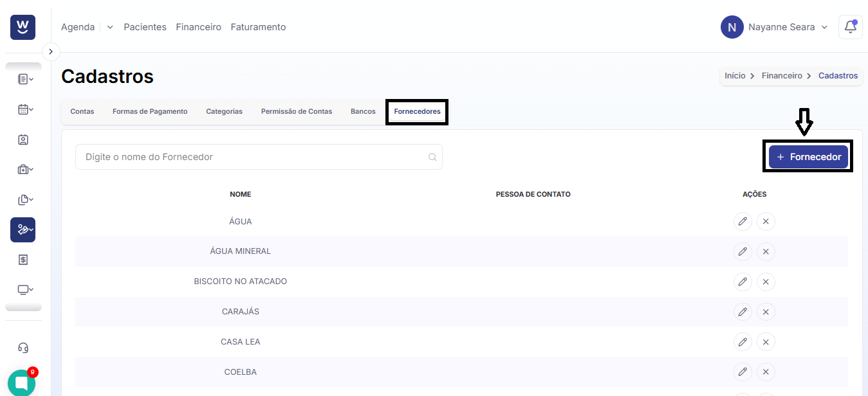Switch to the Contas tab
The height and width of the screenshot is (396, 868).
pos(82,111)
